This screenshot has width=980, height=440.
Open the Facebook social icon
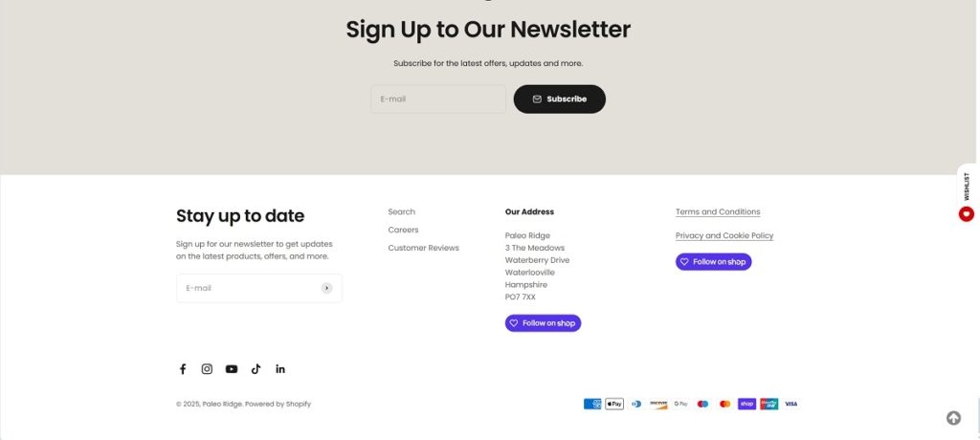point(183,369)
